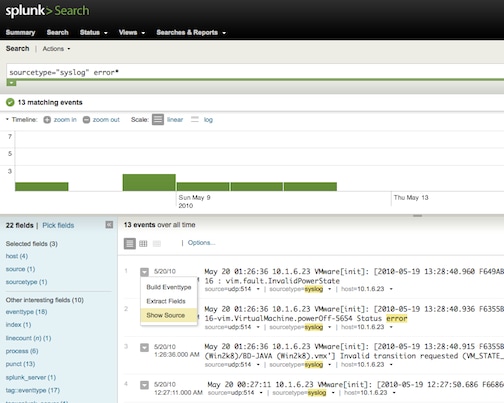
Task: Click the zoom in plus icon
Action: point(47,120)
